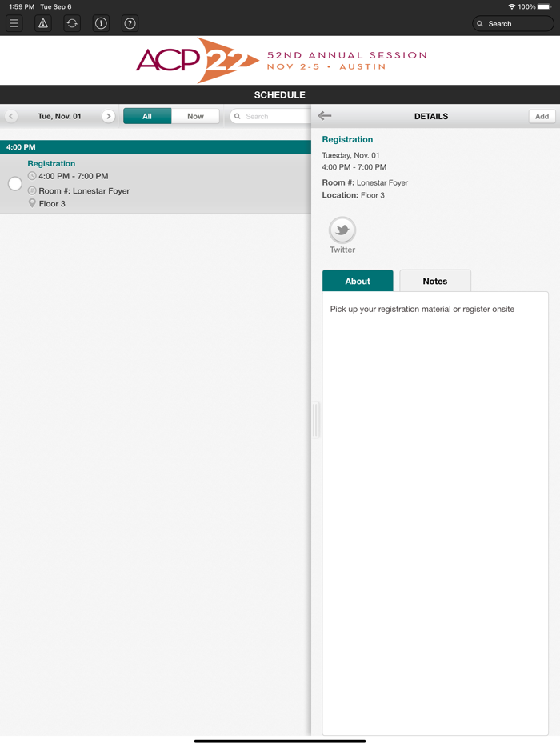
Task: Select the Now schedule filter
Action: tap(195, 116)
